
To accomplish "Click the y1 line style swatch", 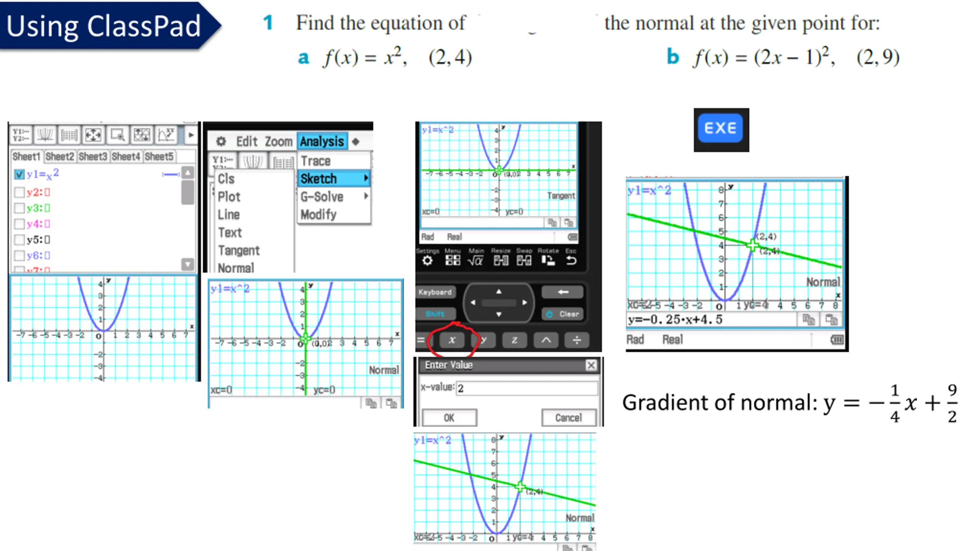I will [170, 174].
